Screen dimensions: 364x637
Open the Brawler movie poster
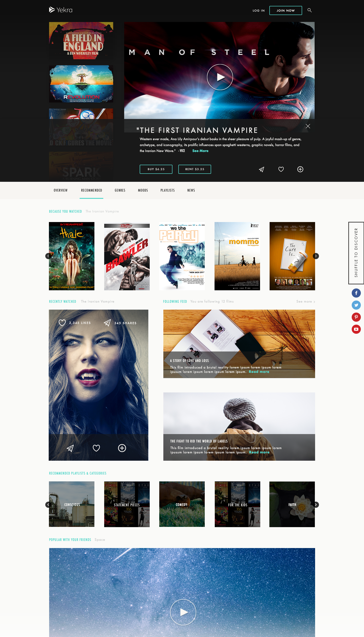[x=127, y=256]
